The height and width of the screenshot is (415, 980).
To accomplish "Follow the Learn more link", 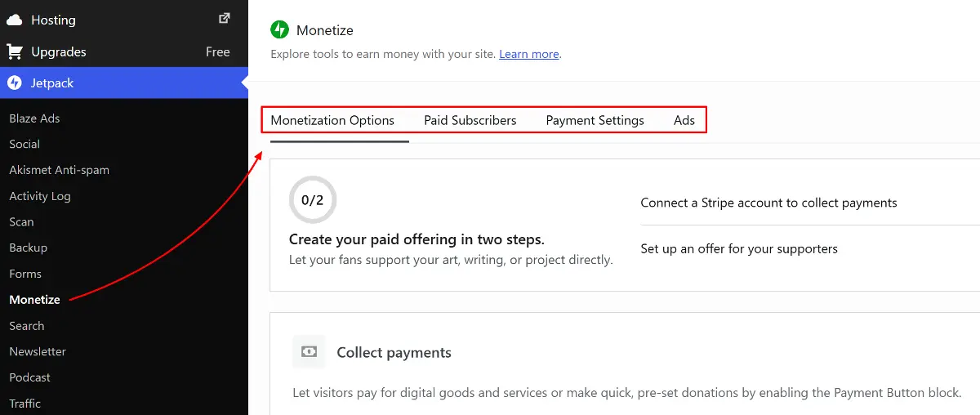I will pos(529,54).
